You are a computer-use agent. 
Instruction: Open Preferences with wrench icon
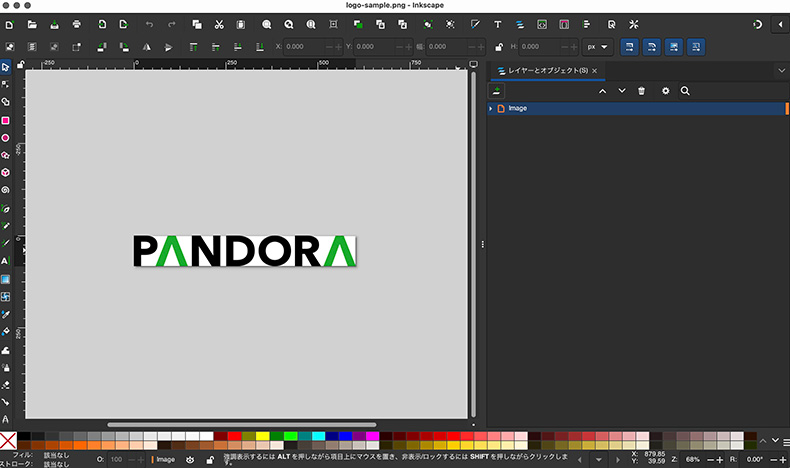[x=634, y=25]
